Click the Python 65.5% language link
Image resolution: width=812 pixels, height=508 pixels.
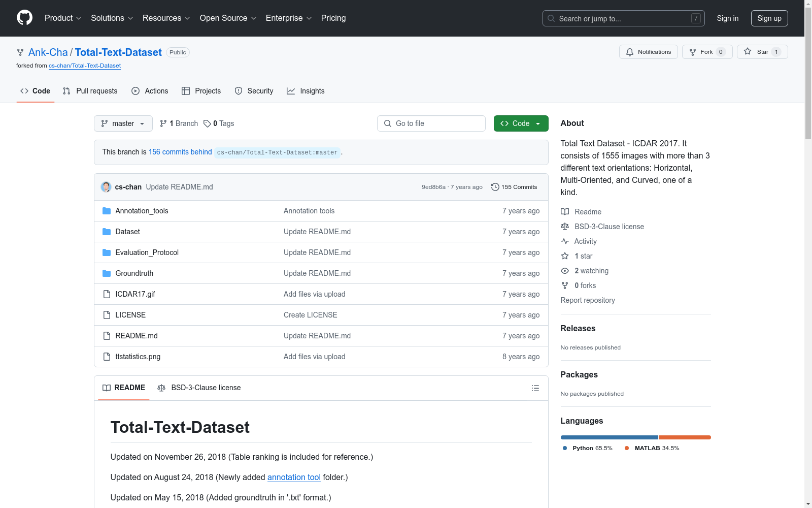tap(588, 448)
